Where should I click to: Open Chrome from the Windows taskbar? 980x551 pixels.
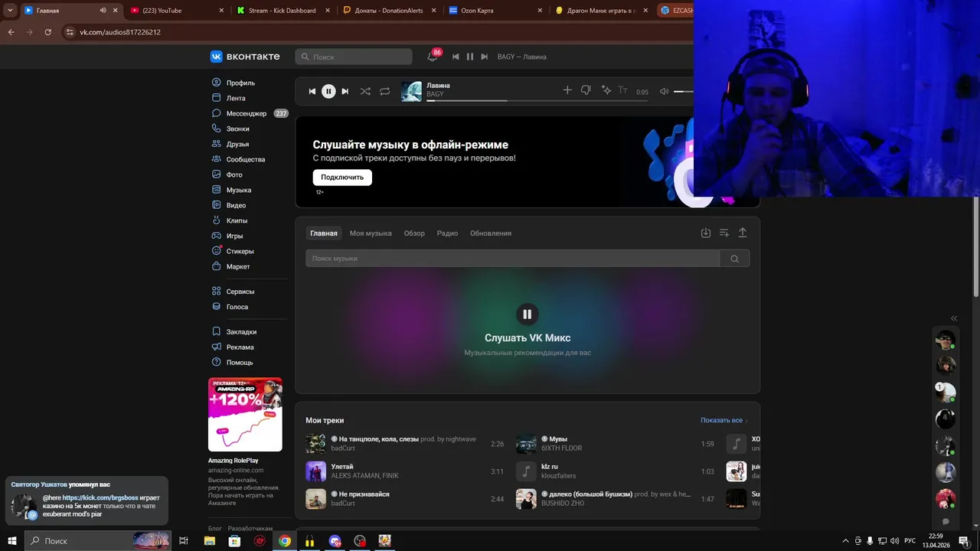click(x=285, y=541)
